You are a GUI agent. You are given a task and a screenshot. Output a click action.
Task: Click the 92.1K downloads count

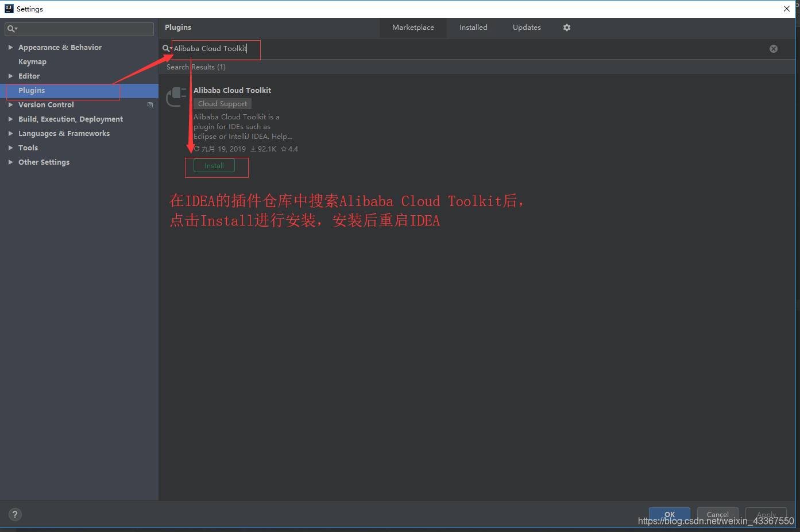click(x=264, y=149)
